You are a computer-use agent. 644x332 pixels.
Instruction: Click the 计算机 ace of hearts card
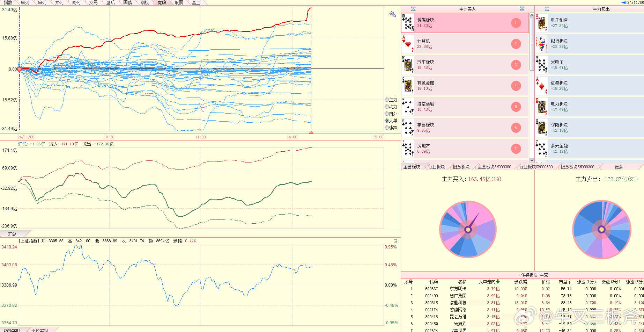408,44
